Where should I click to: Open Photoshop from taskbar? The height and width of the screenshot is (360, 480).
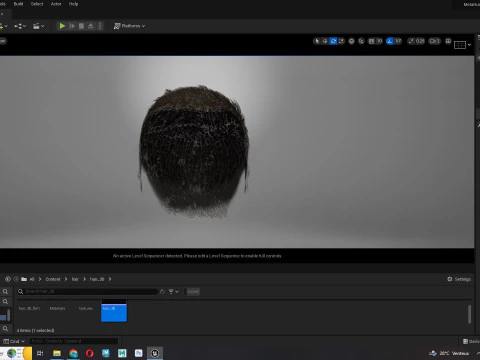pos(138,353)
